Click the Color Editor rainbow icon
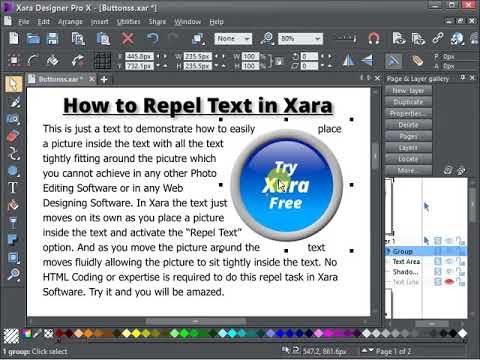The image size is (480, 360). (x=27, y=333)
